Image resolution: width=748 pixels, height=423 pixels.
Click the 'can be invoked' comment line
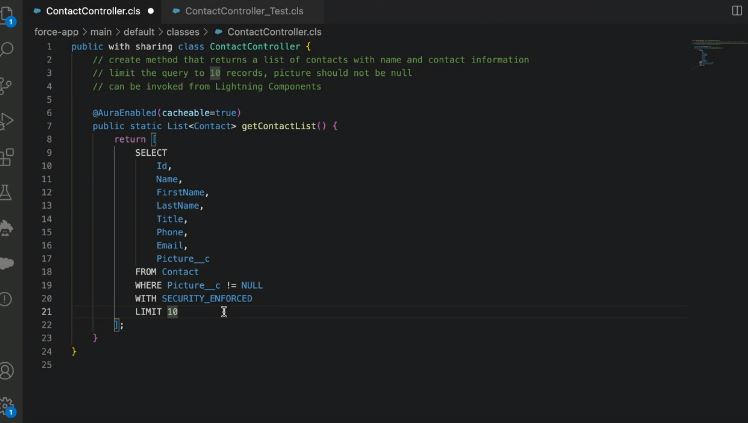click(x=207, y=86)
